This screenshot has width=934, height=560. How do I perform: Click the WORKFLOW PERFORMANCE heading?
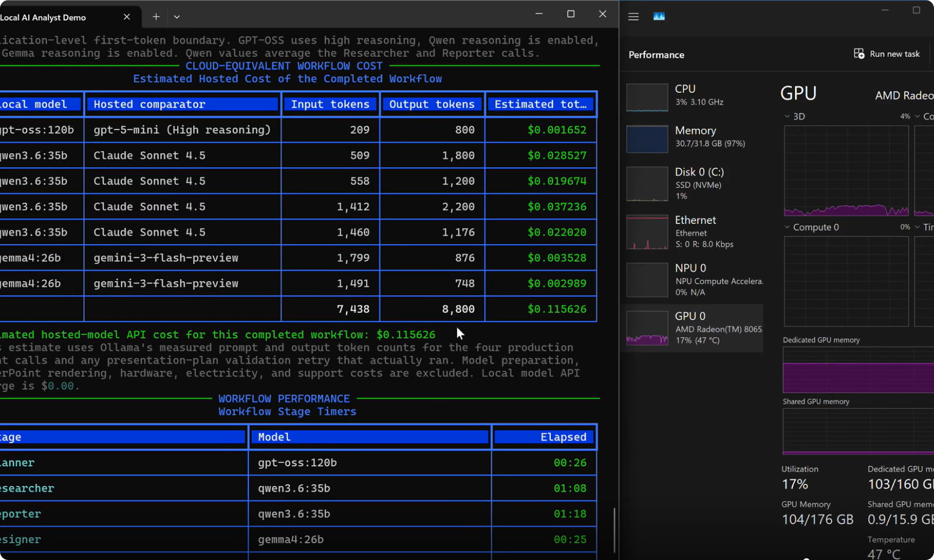[284, 399]
